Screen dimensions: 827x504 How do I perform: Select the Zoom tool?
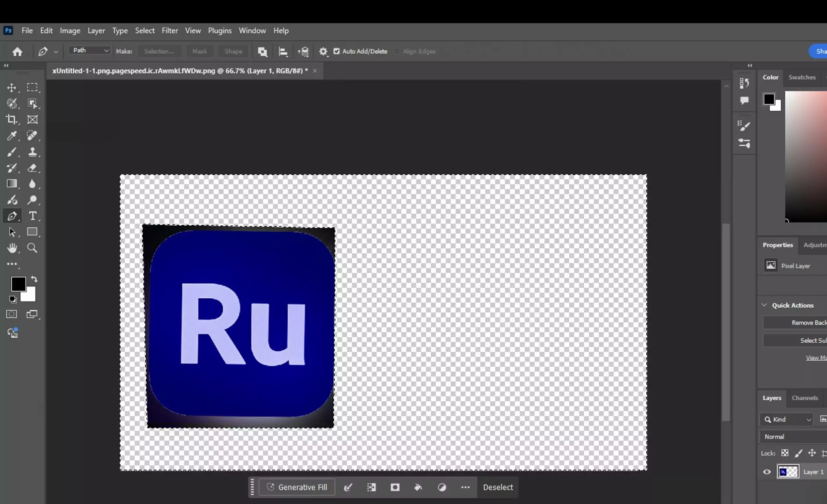point(32,248)
